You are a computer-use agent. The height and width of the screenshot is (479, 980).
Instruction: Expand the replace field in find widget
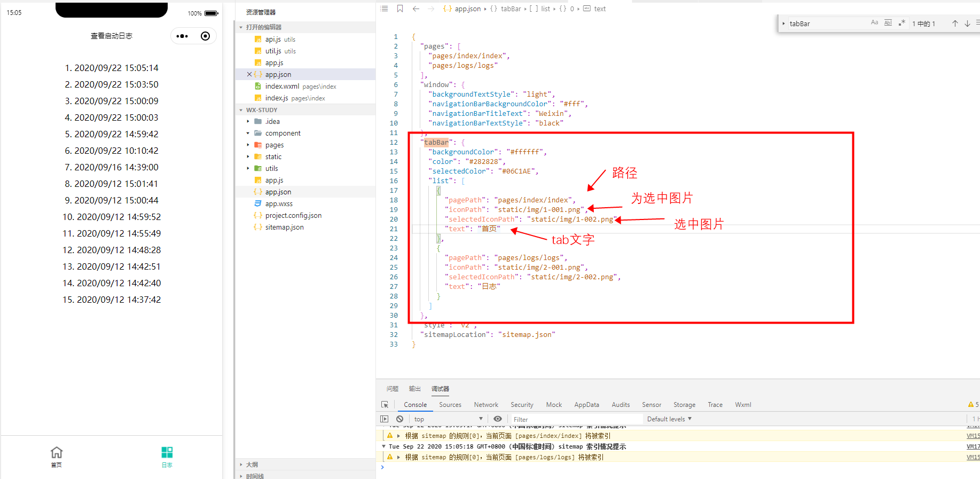coord(783,23)
